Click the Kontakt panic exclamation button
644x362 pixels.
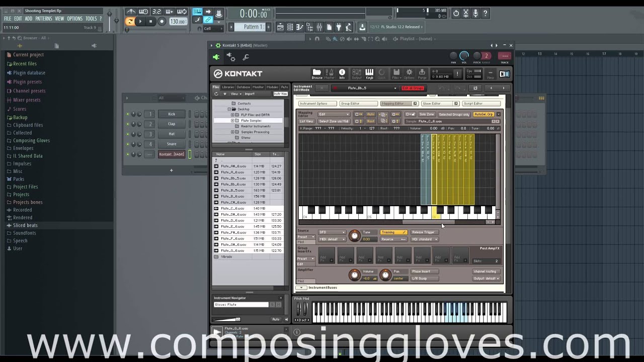coord(457,74)
